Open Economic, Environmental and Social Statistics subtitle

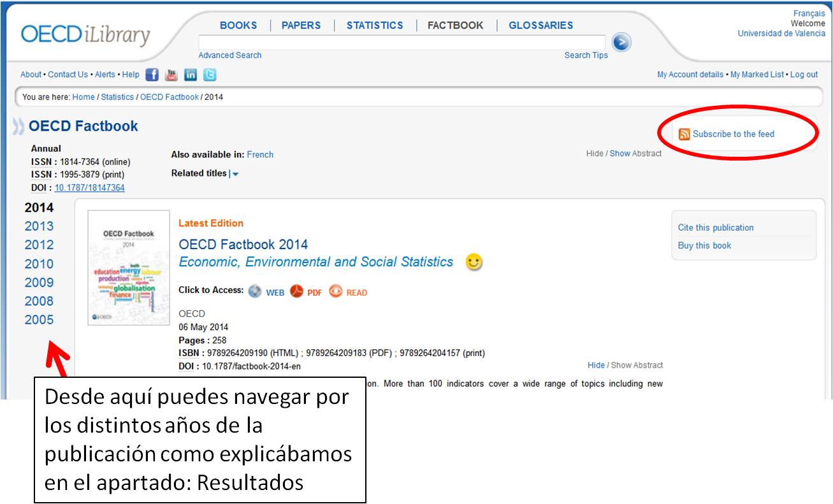pos(316,262)
